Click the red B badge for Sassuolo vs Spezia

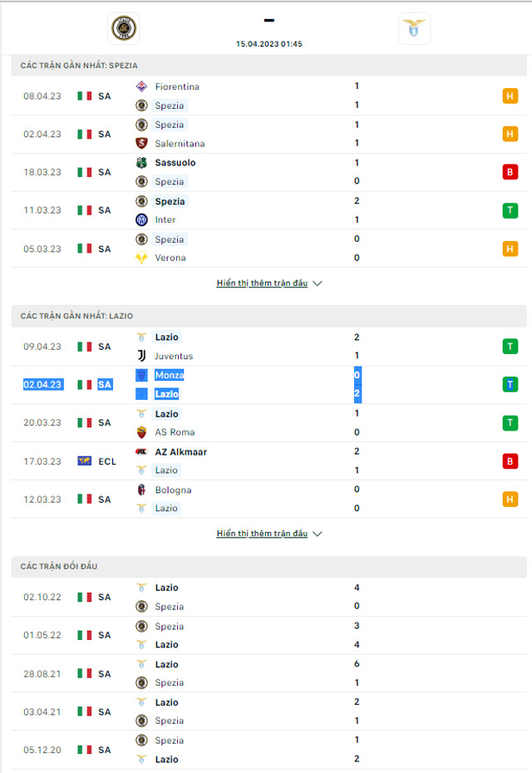[510, 172]
